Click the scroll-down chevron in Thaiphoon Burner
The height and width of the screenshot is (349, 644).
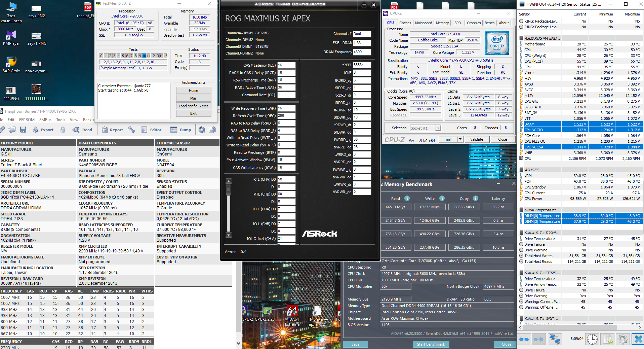pyautogui.click(x=239, y=343)
